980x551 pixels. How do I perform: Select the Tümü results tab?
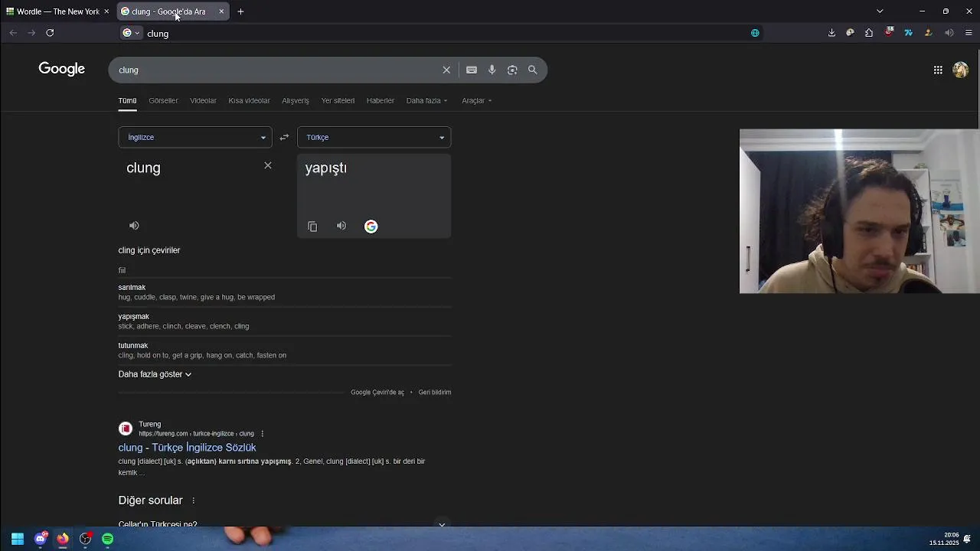127,100
